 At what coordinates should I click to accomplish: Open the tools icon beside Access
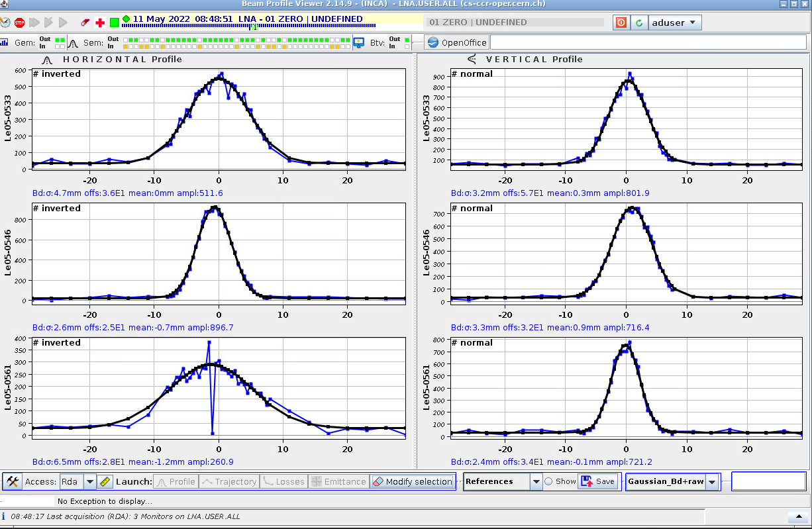tap(12, 481)
